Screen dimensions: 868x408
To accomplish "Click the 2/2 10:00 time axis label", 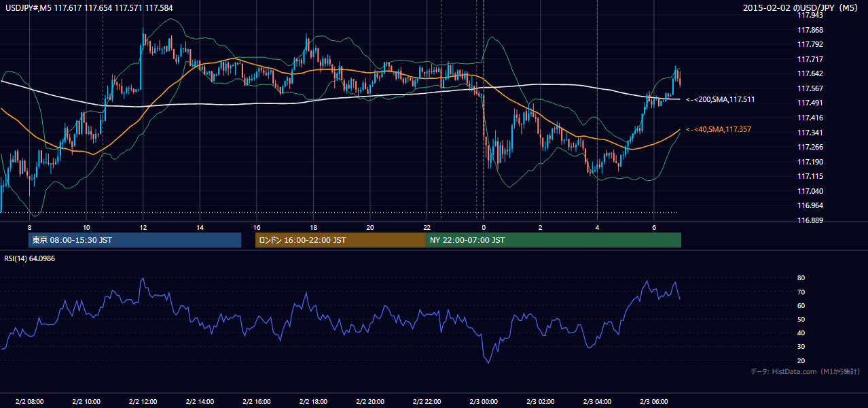I will tap(86, 402).
